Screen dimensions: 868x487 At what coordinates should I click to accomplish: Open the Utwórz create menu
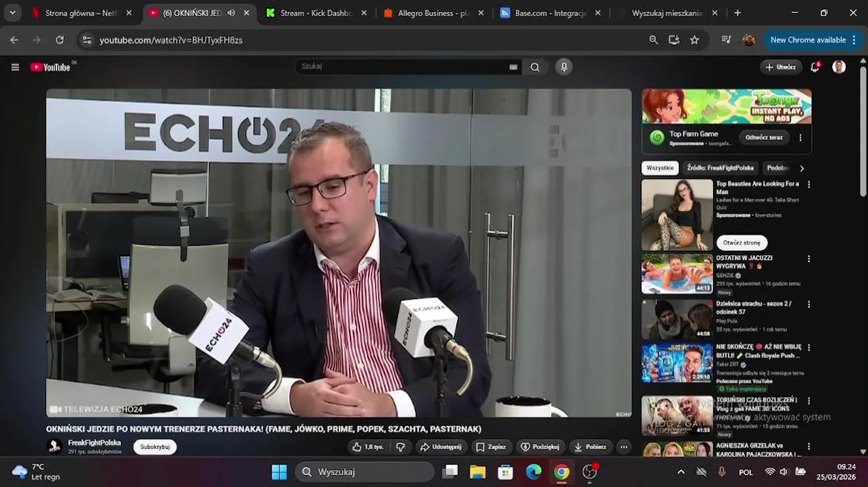point(781,67)
